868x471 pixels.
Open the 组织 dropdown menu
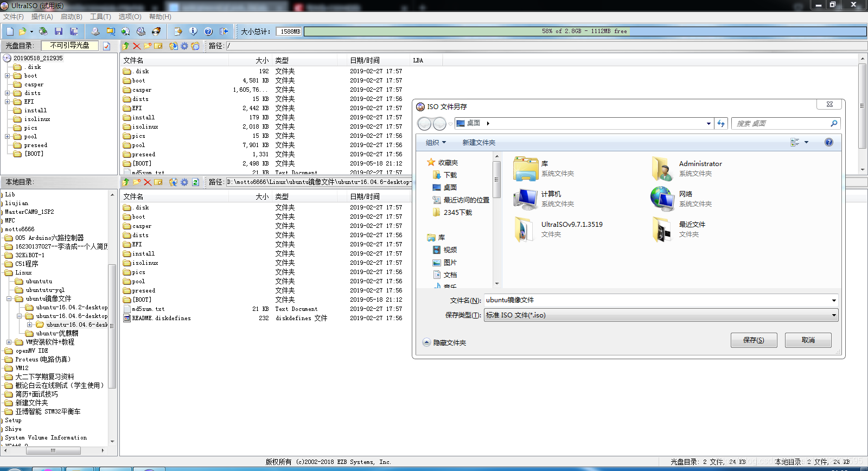pyautogui.click(x=436, y=143)
